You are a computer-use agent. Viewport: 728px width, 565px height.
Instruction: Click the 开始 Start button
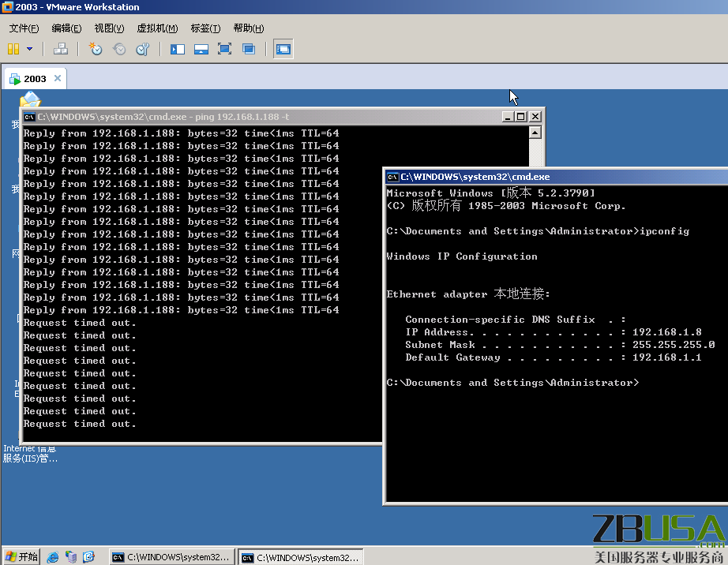click(x=22, y=556)
